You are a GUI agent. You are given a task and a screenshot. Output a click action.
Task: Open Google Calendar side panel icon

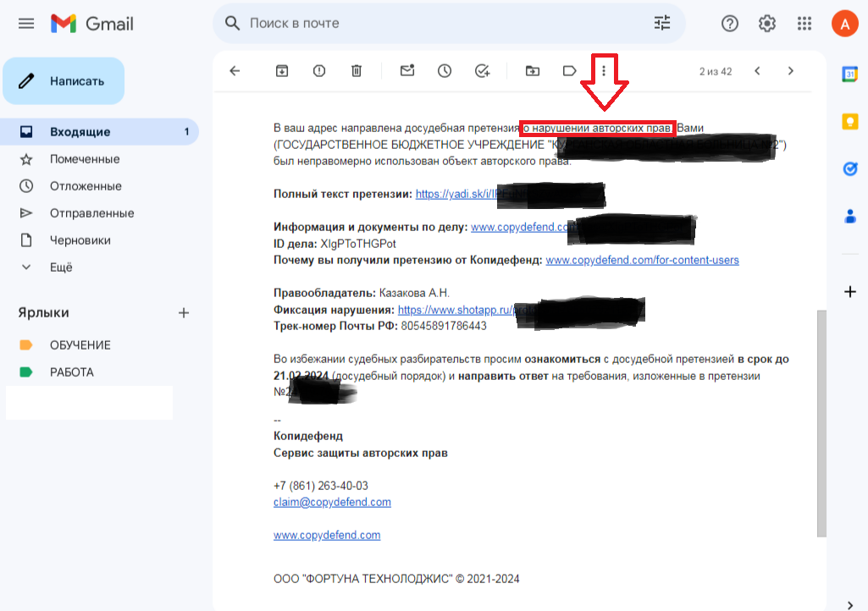pyautogui.click(x=849, y=74)
